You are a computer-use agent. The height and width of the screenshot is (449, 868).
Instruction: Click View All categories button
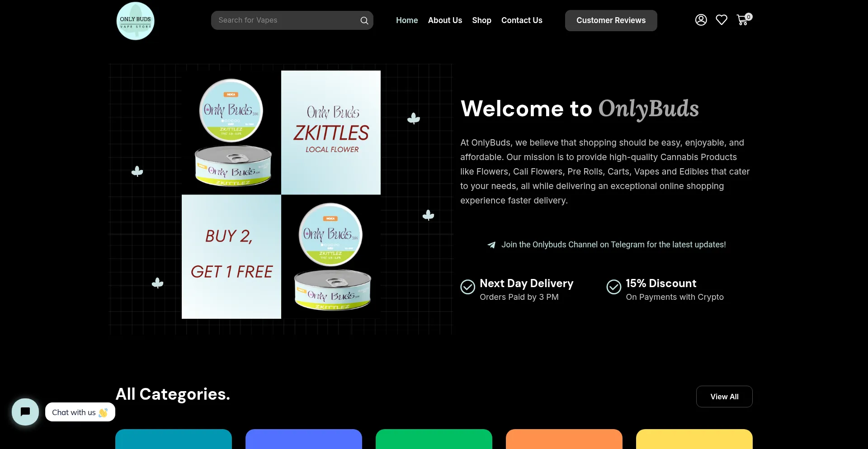(724, 397)
